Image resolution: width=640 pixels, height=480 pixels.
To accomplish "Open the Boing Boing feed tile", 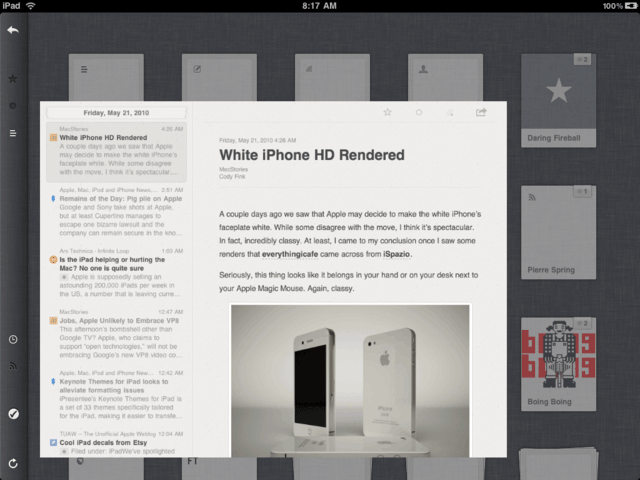I will pyautogui.click(x=558, y=363).
